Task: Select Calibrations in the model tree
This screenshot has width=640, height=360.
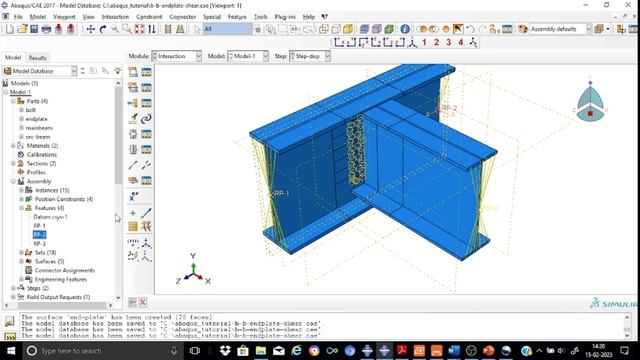Action: click(42, 155)
